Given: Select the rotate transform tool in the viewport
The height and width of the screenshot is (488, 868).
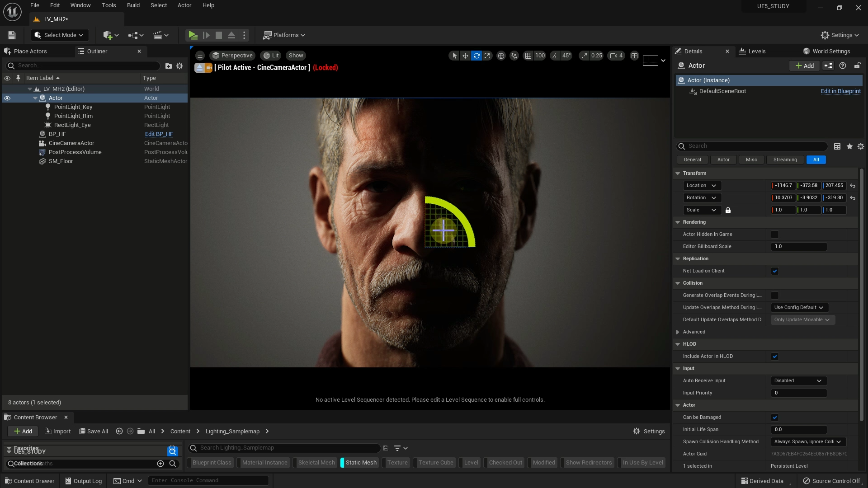Looking at the screenshot, I should pos(476,56).
